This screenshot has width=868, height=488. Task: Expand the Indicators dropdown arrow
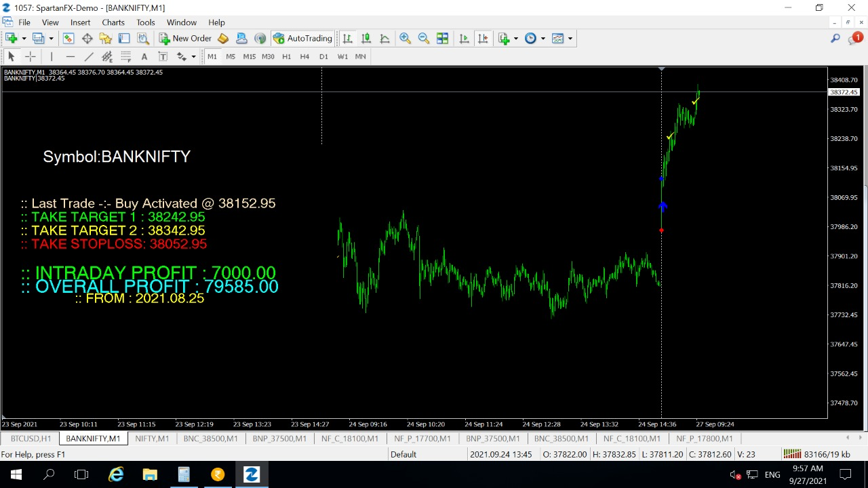pyautogui.click(x=516, y=39)
